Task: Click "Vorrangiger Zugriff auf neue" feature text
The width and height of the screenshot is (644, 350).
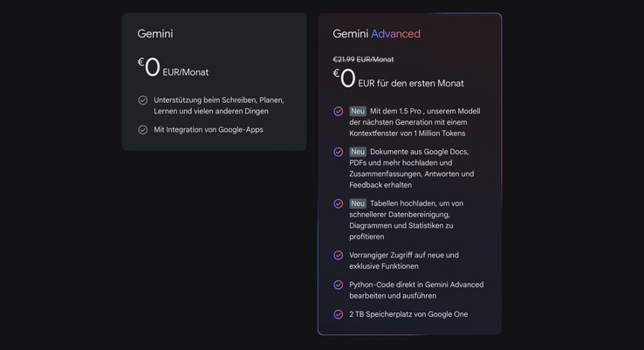Action: point(402,255)
